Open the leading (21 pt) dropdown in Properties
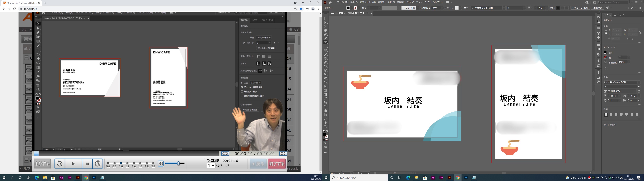This screenshot has height=181, width=644. [x=639, y=96]
